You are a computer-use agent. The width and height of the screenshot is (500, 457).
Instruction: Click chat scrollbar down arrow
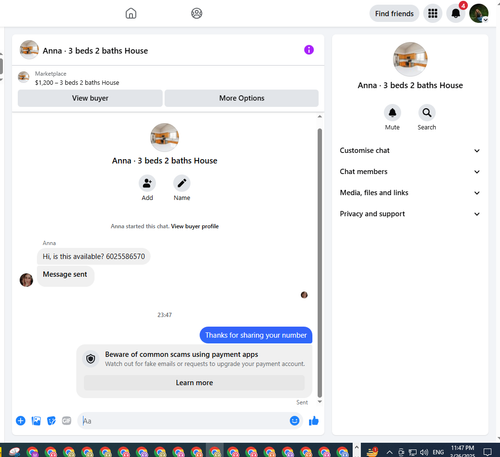click(320, 401)
